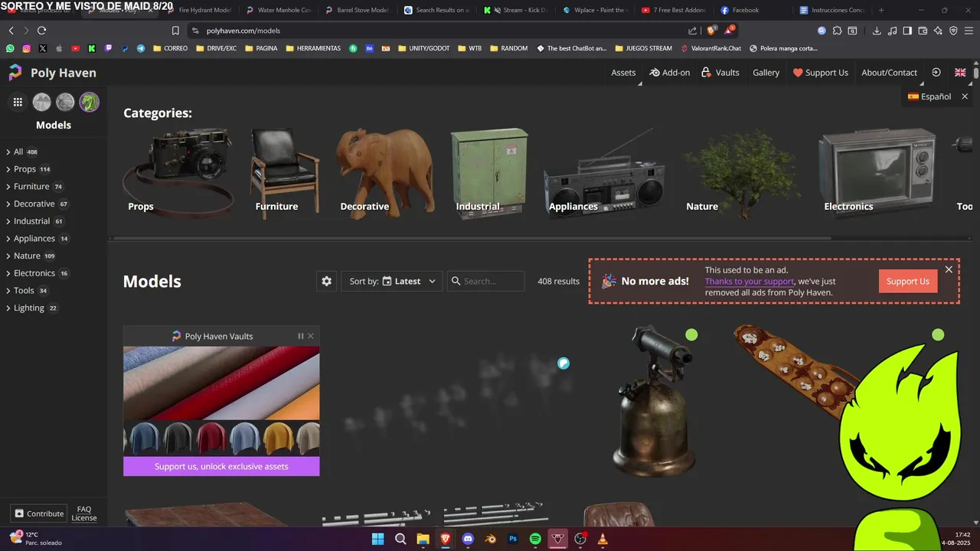
Task: Click the browser back arrow
Action: coord(11,31)
